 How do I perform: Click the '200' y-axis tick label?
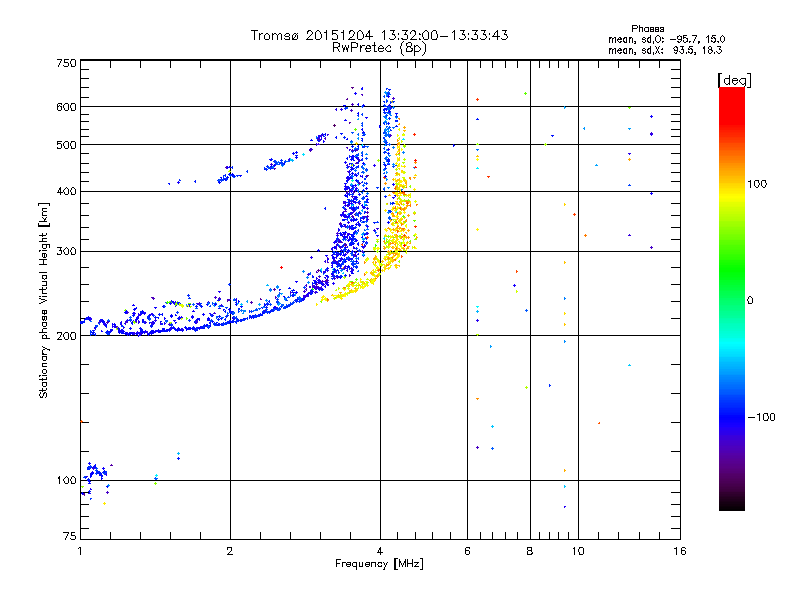(67, 336)
